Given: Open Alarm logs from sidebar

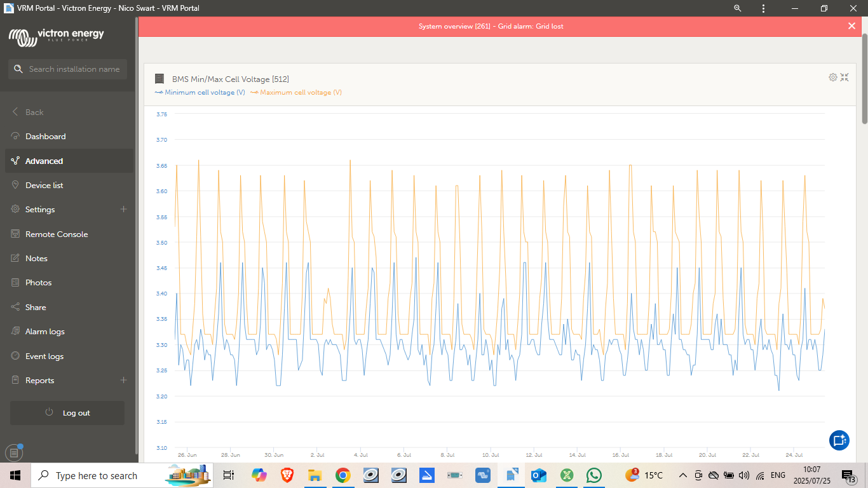Looking at the screenshot, I should pyautogui.click(x=44, y=332).
